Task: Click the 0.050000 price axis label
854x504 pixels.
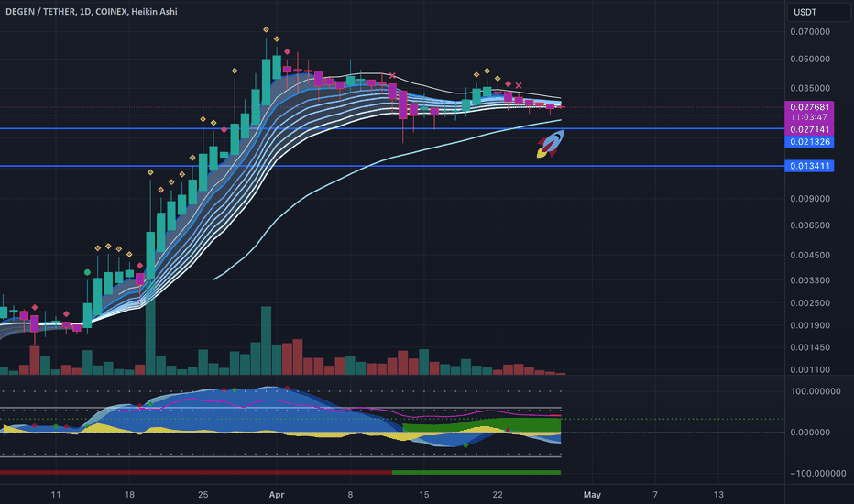Action: 810,59
